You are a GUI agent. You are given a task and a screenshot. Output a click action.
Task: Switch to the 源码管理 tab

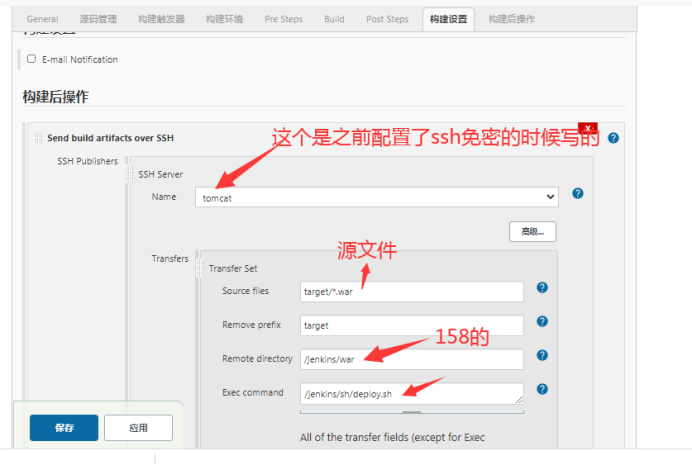(x=98, y=19)
